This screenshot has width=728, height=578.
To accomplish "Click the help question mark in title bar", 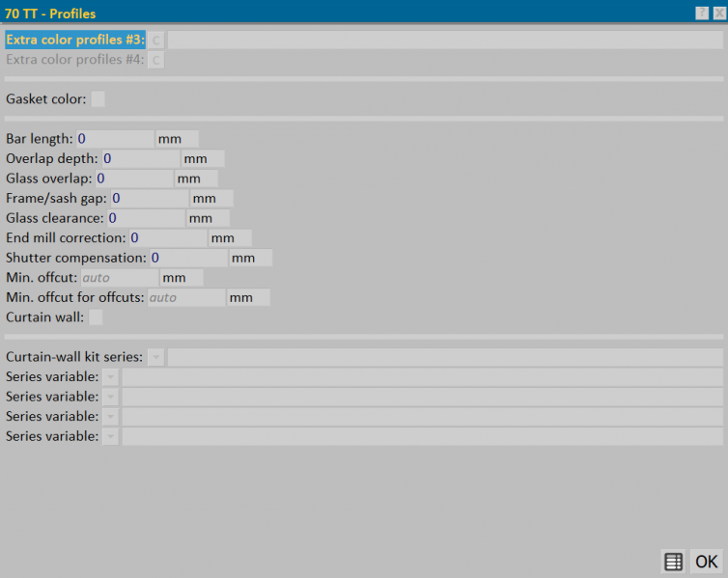I will pos(702,13).
